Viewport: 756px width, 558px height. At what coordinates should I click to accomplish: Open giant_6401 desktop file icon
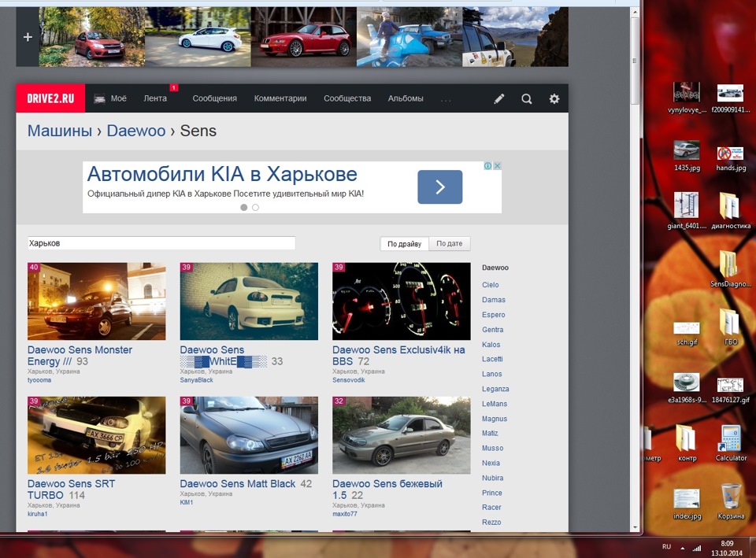coord(687,211)
